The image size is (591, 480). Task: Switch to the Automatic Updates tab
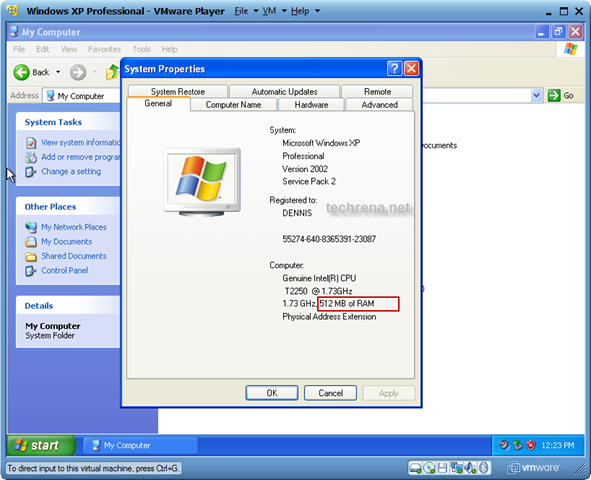click(x=285, y=91)
